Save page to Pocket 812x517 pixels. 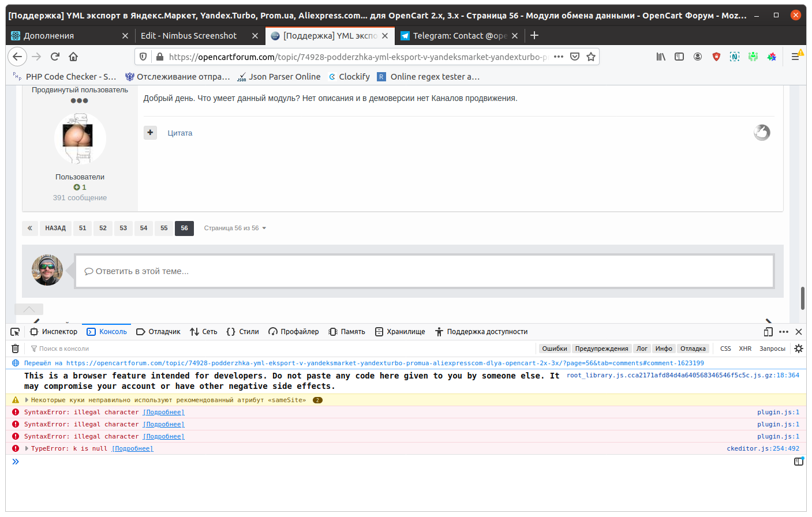575,57
